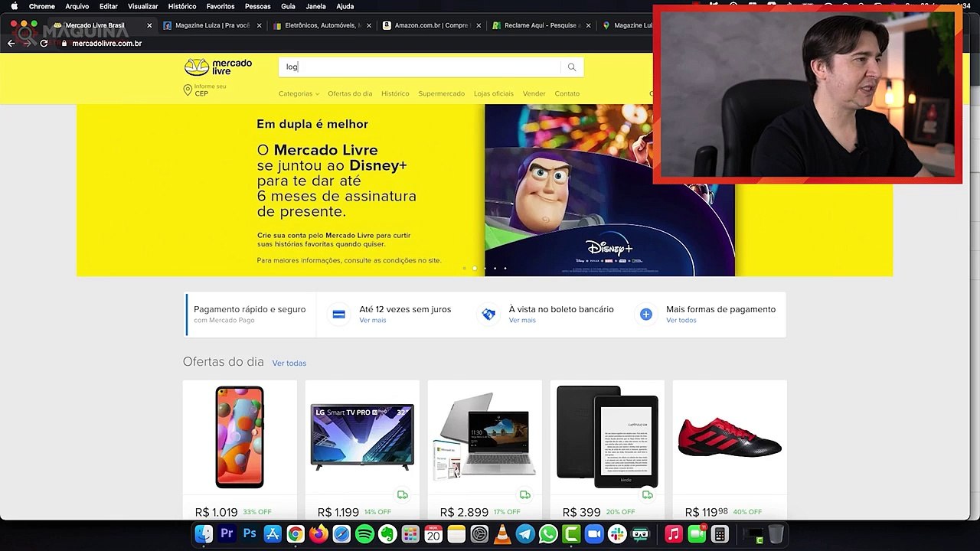
Task: Open the LG Smart TV offer
Action: 362,450
